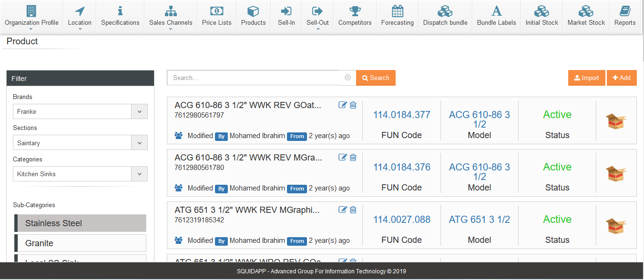Viewport: 644px width, 280px height.
Task: Go to Specifications page
Action: click(x=120, y=17)
